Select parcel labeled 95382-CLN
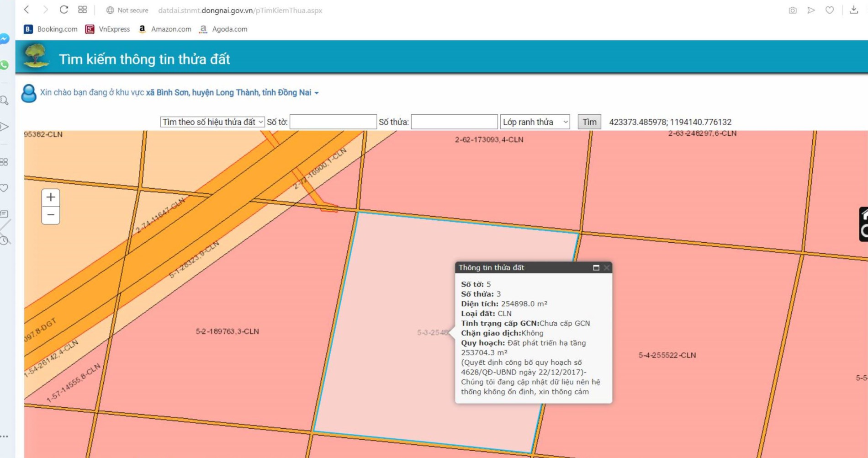The height and width of the screenshot is (458, 868). (43, 134)
